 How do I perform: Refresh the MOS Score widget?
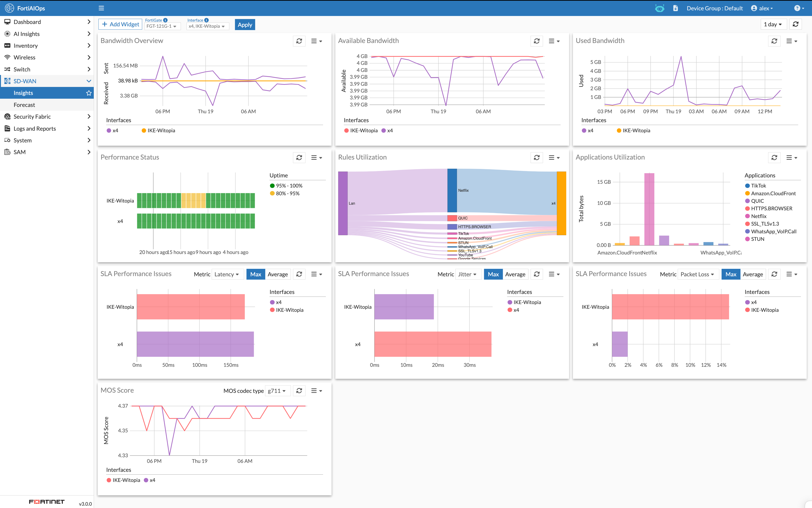click(x=299, y=391)
